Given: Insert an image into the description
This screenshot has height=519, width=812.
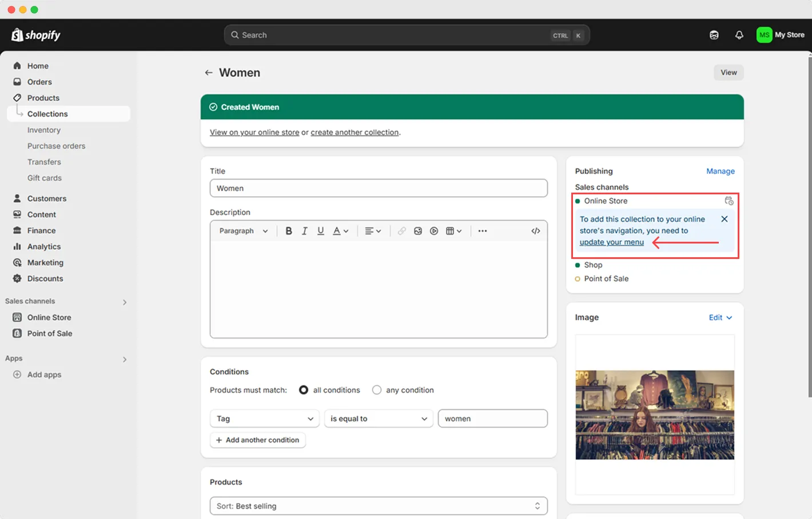Looking at the screenshot, I should coord(418,230).
